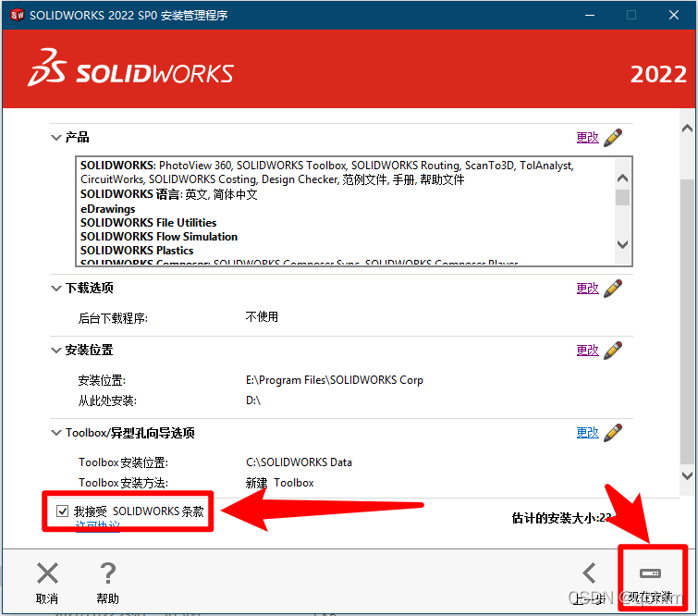This screenshot has height=616, width=698.
Task: Click the 取消 cancel X icon
Action: pos(47,573)
